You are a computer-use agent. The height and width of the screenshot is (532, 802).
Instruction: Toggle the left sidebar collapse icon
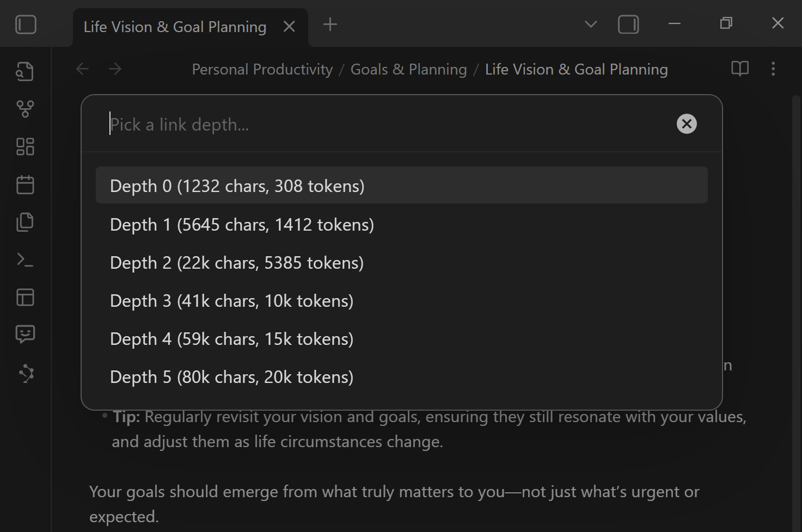click(x=26, y=24)
